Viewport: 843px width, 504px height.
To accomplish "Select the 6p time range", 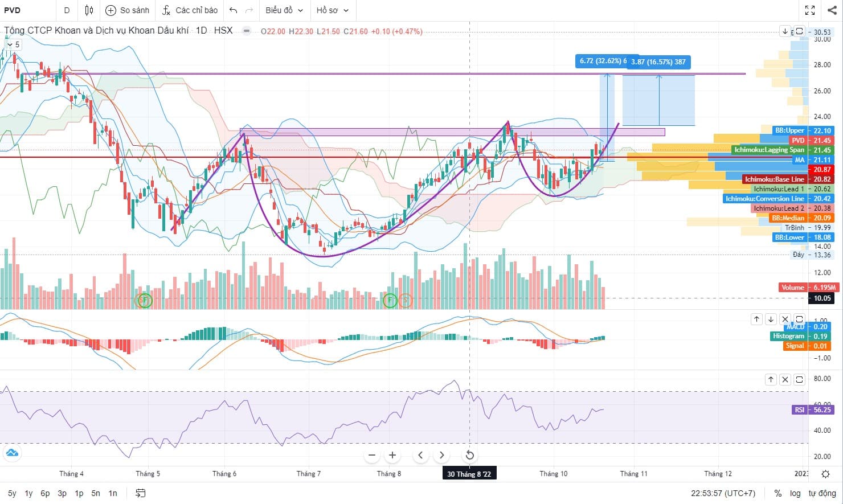I will [x=45, y=493].
